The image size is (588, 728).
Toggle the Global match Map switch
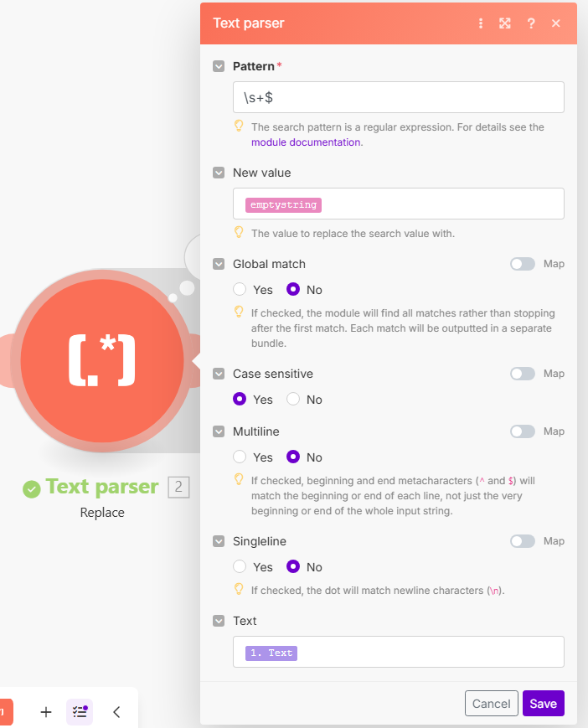coord(523,264)
